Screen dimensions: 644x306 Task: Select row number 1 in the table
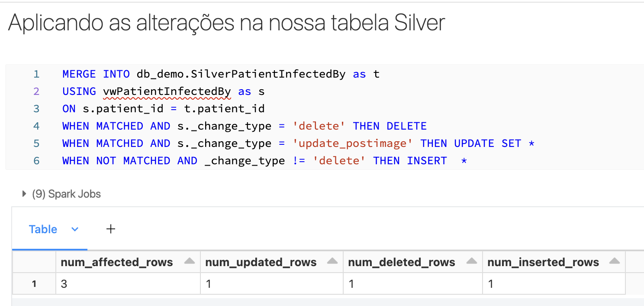click(34, 284)
